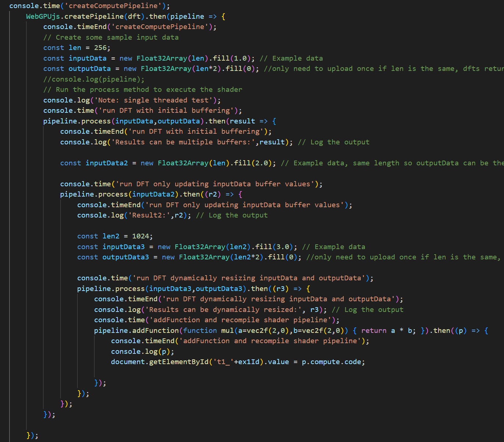Click the value 256 in const len
This screenshot has width=504, height=442.
(100, 48)
